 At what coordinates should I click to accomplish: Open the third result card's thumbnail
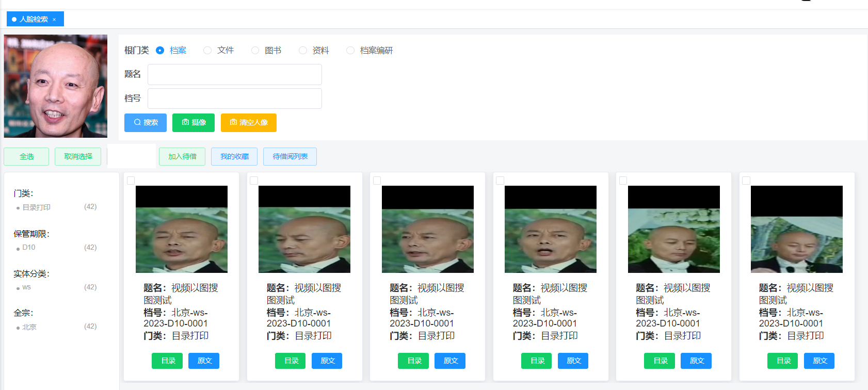(428, 230)
